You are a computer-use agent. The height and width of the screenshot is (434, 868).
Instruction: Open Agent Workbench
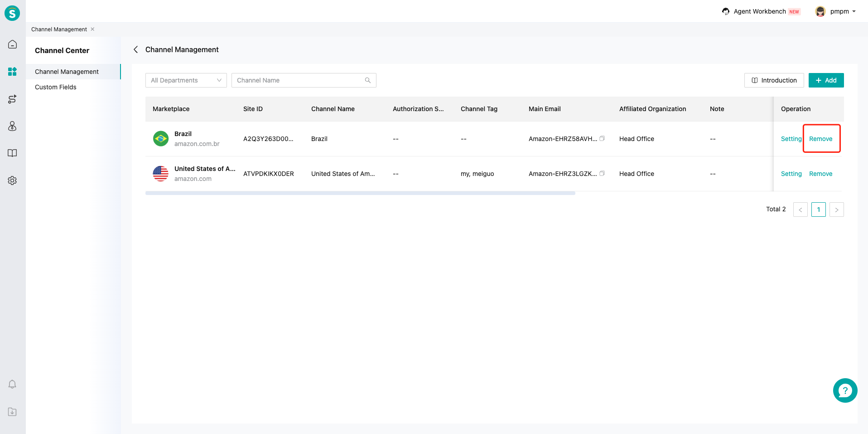760,11
